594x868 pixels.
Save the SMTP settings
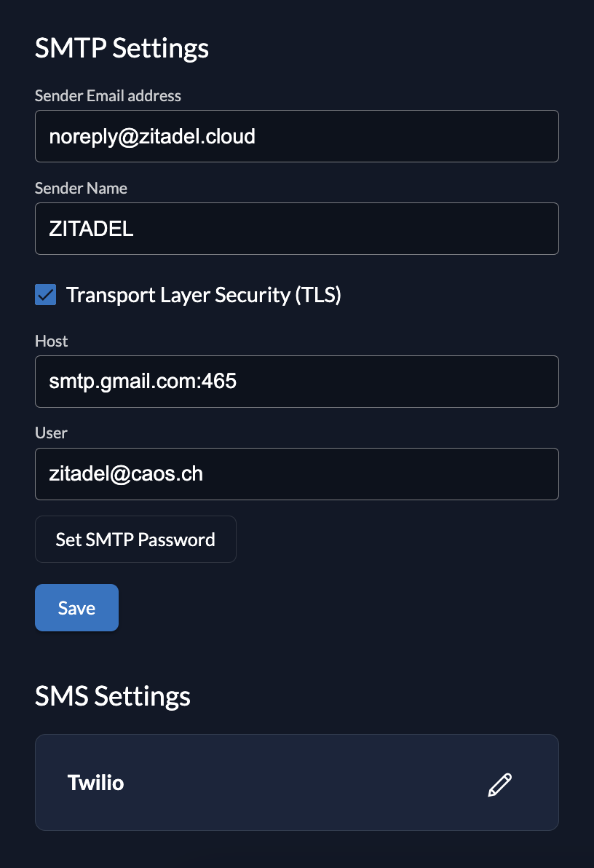[x=76, y=607]
